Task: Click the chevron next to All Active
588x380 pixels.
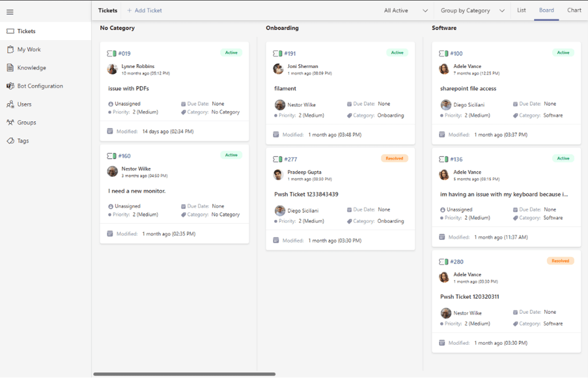Action: (x=425, y=11)
